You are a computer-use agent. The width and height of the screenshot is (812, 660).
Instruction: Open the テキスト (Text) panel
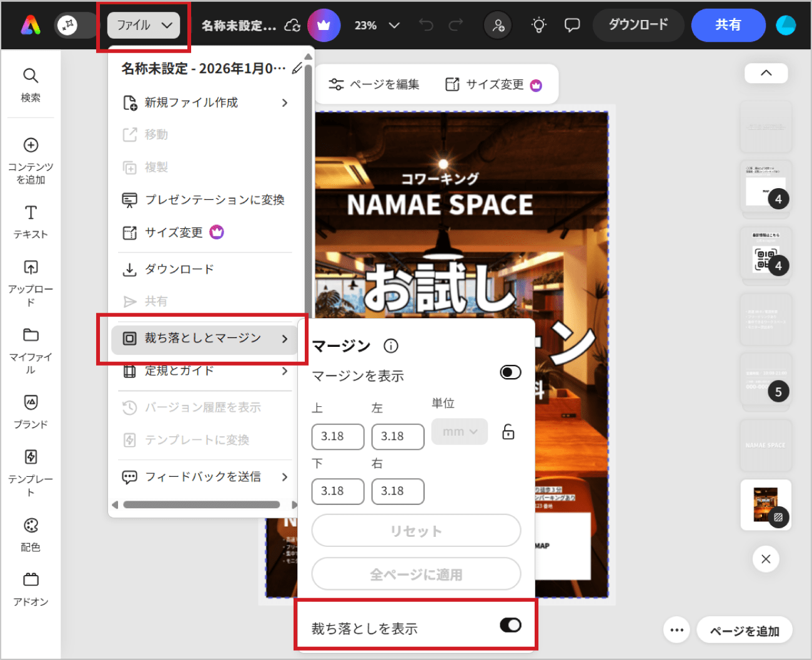pyautogui.click(x=30, y=222)
